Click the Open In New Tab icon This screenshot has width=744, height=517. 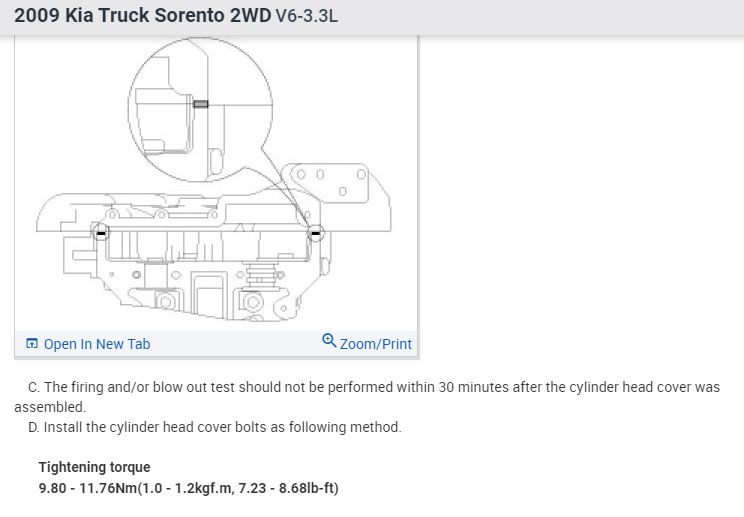[x=32, y=344]
